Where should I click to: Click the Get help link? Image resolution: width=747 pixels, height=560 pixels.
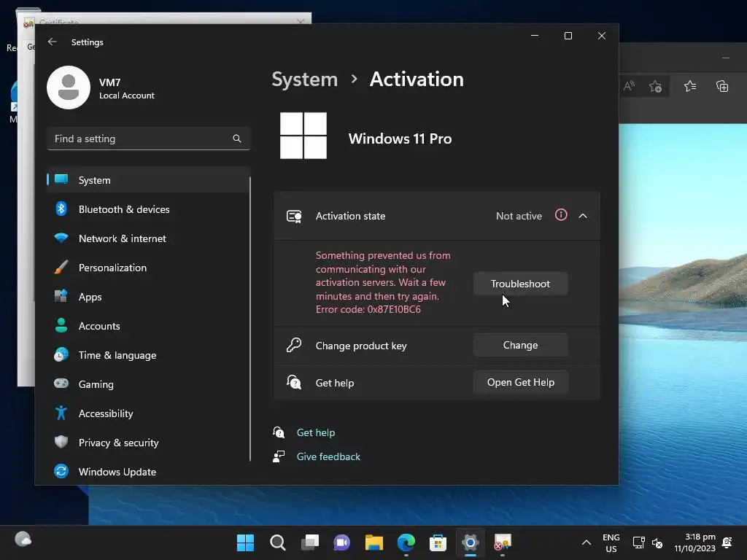(316, 432)
